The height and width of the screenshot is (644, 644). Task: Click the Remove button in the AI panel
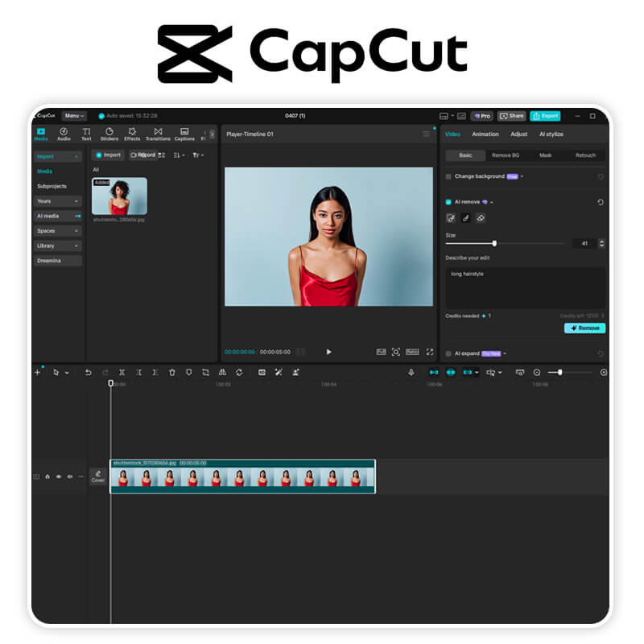584,328
